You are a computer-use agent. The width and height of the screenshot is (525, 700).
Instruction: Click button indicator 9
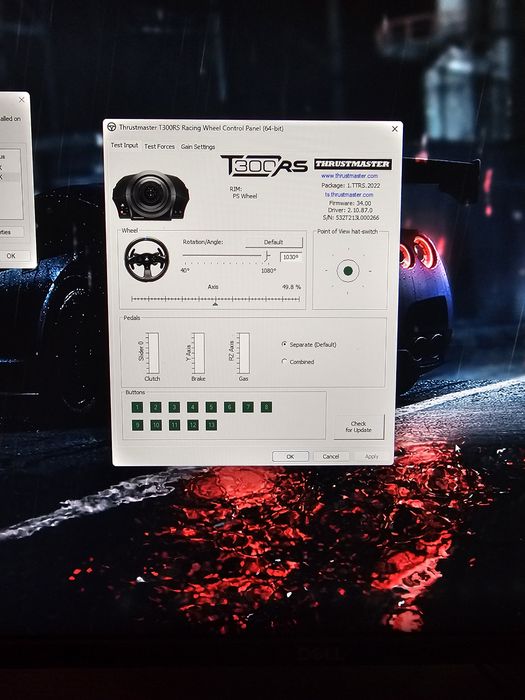click(x=138, y=425)
